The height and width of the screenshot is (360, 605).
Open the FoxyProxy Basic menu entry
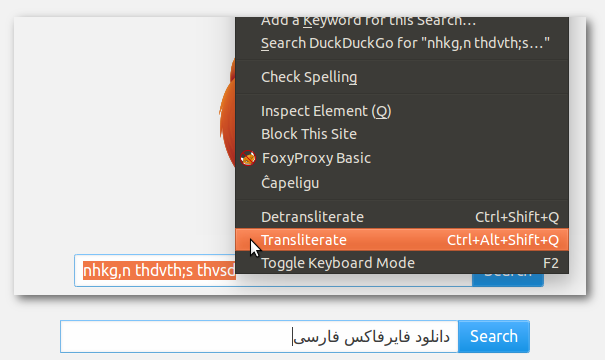[402, 158]
